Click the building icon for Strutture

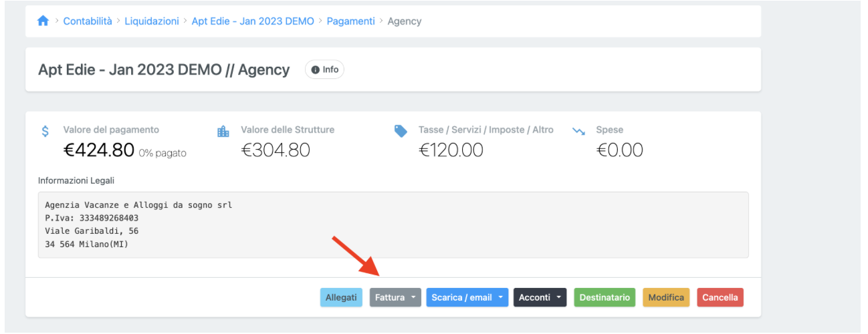[x=223, y=131]
